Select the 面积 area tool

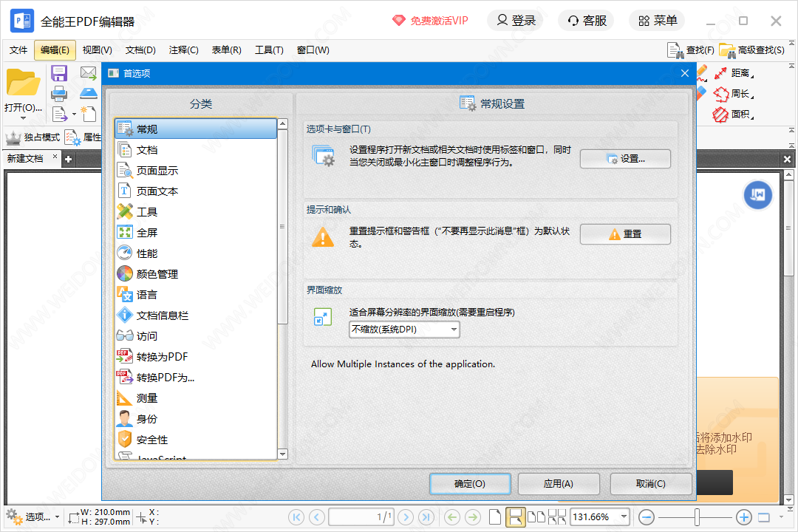[733, 115]
